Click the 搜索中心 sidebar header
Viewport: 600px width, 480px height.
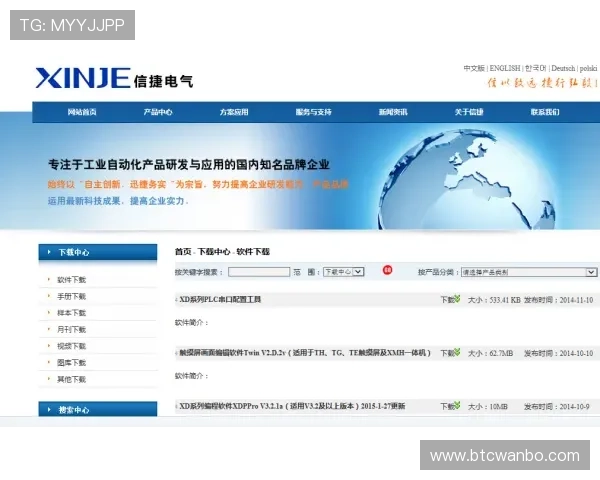pos(98,410)
